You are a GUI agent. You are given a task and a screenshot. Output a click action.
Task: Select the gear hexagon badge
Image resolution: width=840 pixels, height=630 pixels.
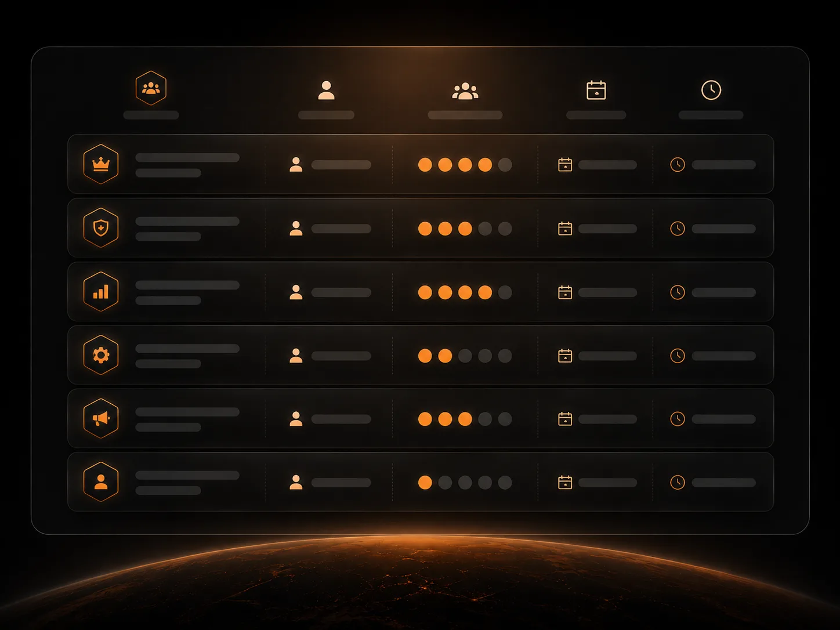pos(101,355)
